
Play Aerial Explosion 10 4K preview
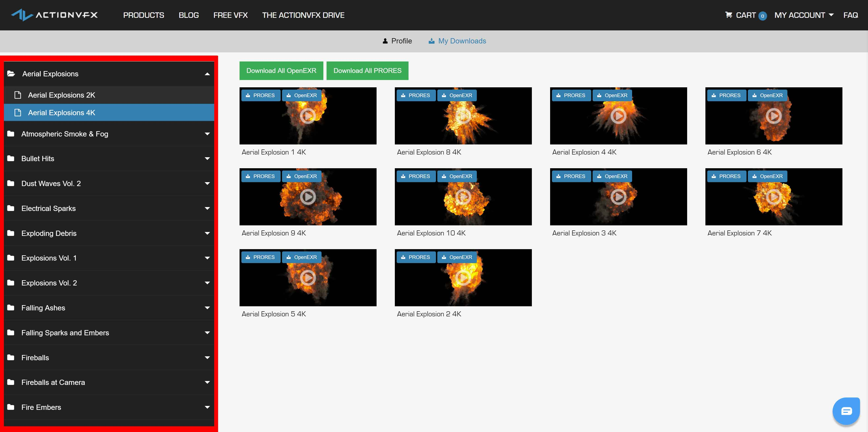(x=463, y=197)
